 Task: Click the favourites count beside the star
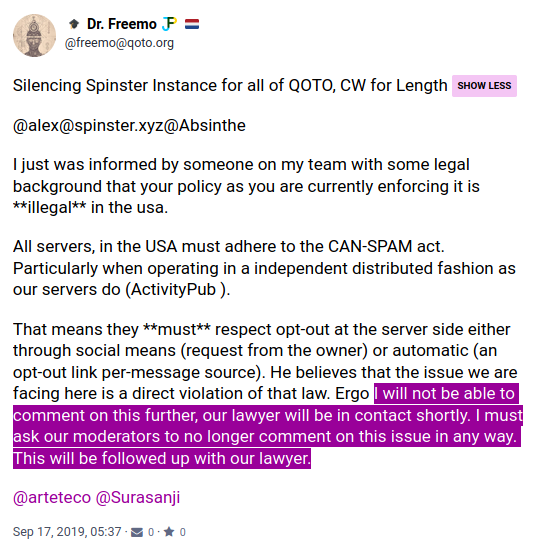point(182,532)
